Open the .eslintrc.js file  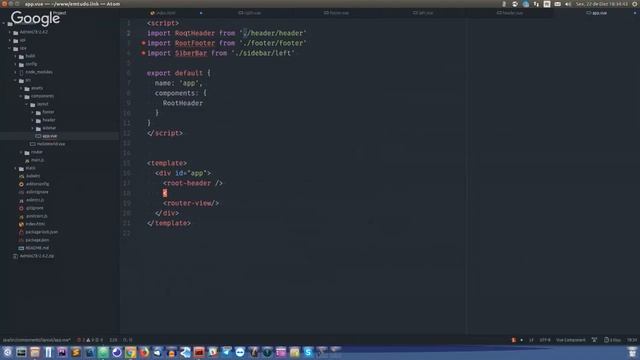click(x=35, y=200)
